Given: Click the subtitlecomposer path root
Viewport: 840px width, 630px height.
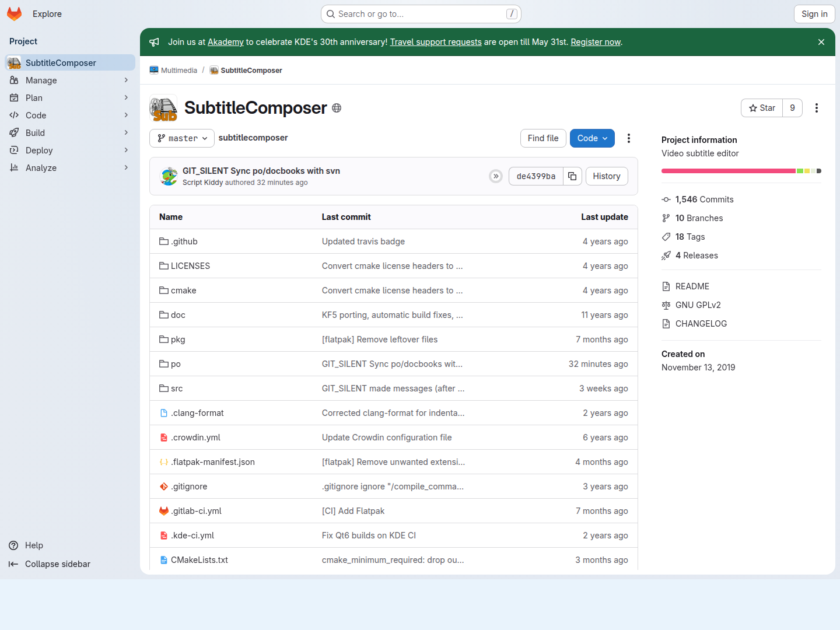Looking at the screenshot, I should coord(253,138).
